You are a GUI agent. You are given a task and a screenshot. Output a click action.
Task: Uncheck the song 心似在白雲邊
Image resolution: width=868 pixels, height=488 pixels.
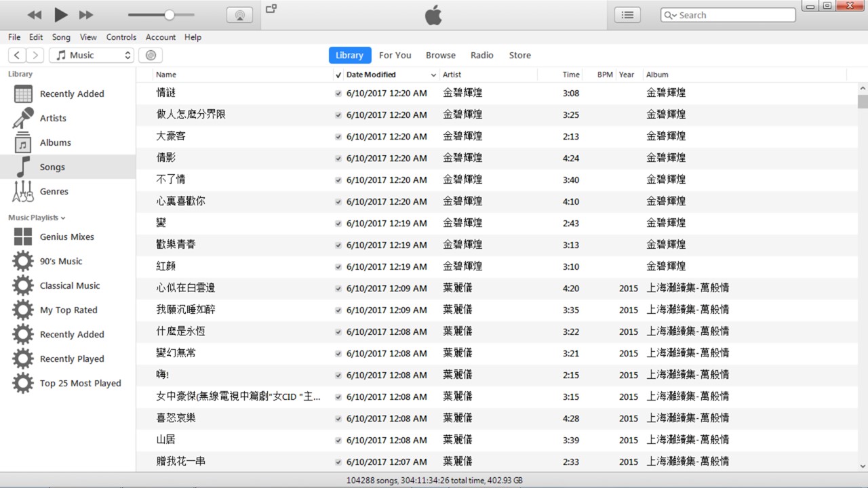click(x=338, y=289)
